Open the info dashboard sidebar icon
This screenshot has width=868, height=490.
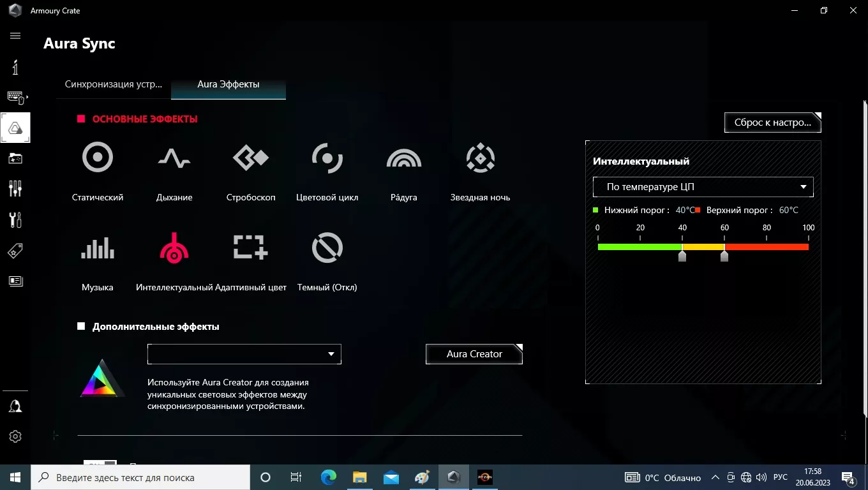coord(15,66)
